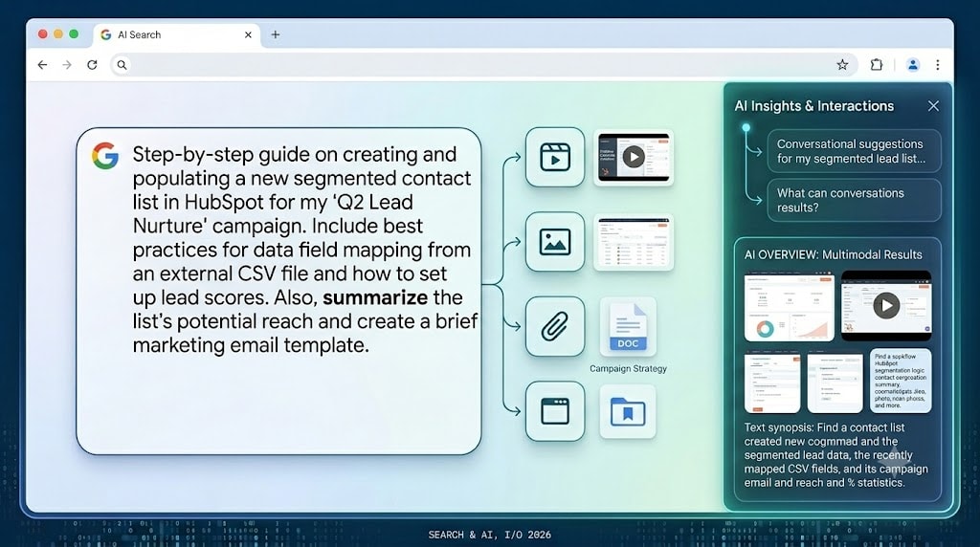The image size is (980, 547).
Task: Click the browser window tab icon
Action: tap(555, 411)
